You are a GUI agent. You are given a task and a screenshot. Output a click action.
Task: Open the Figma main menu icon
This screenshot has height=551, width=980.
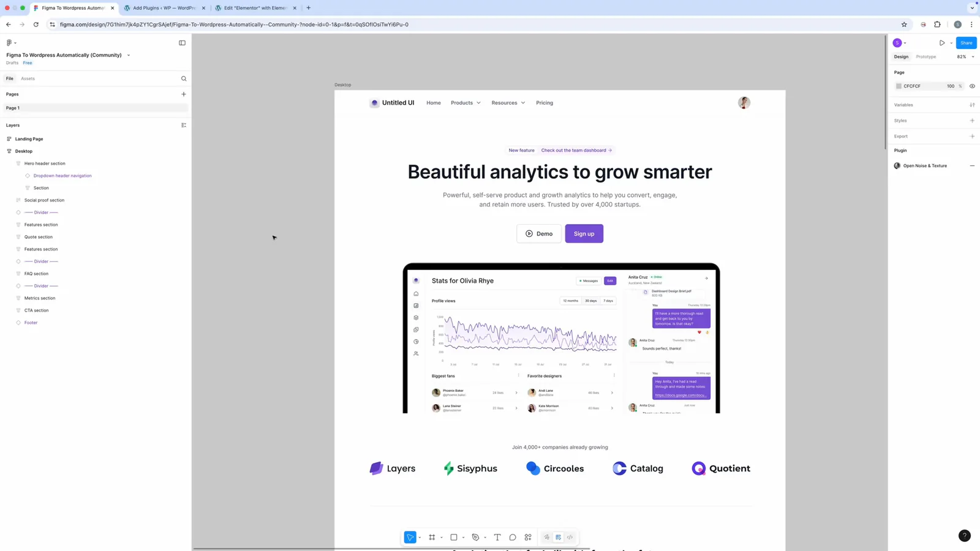coord(9,43)
